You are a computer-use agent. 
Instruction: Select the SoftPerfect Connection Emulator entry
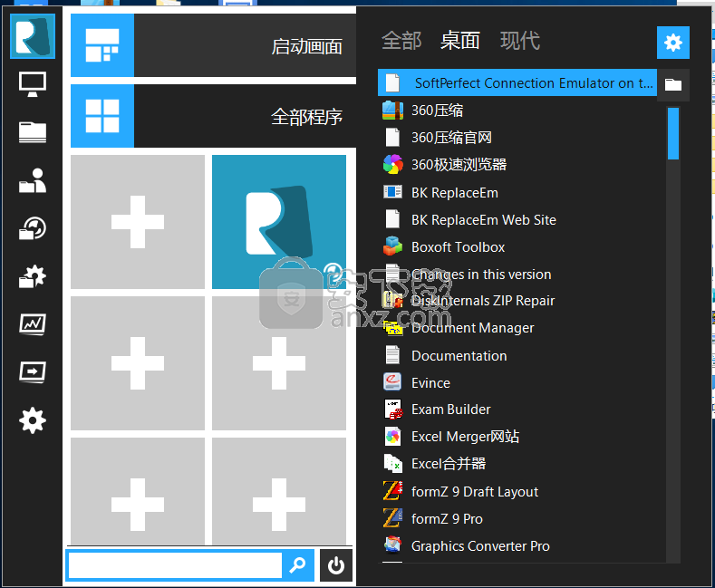pyautogui.click(x=517, y=82)
